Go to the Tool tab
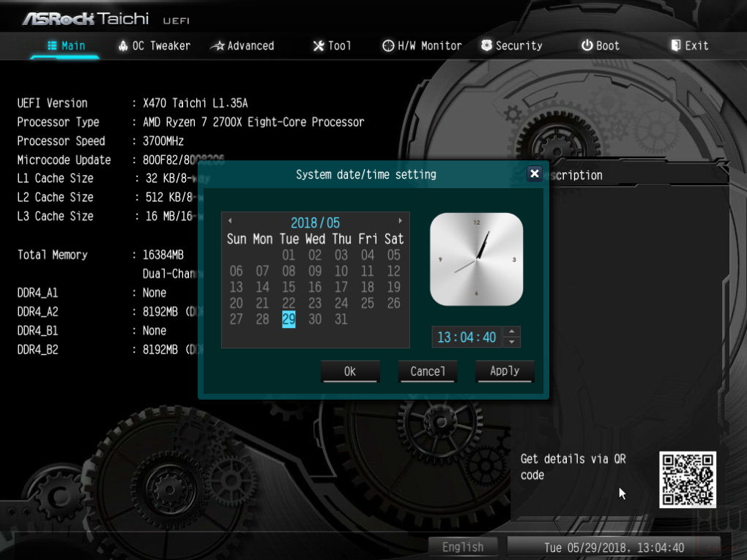The width and height of the screenshot is (747, 560). pyautogui.click(x=332, y=45)
